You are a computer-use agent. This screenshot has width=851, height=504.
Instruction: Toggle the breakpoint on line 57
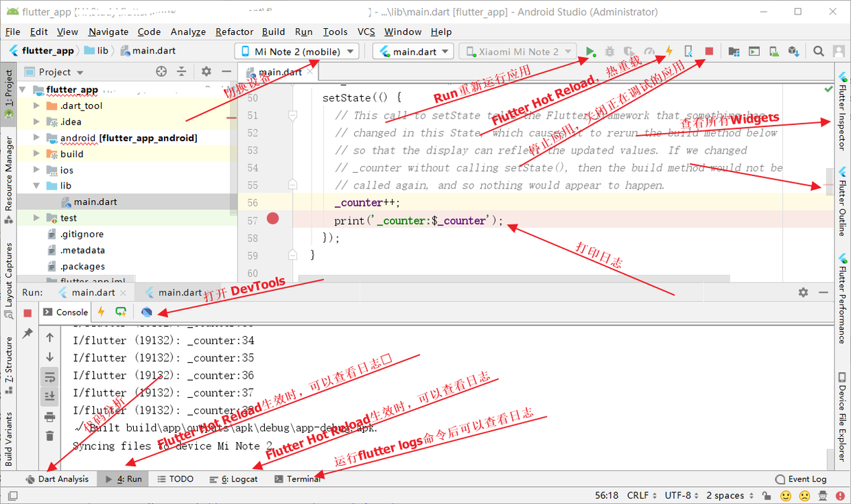click(273, 219)
